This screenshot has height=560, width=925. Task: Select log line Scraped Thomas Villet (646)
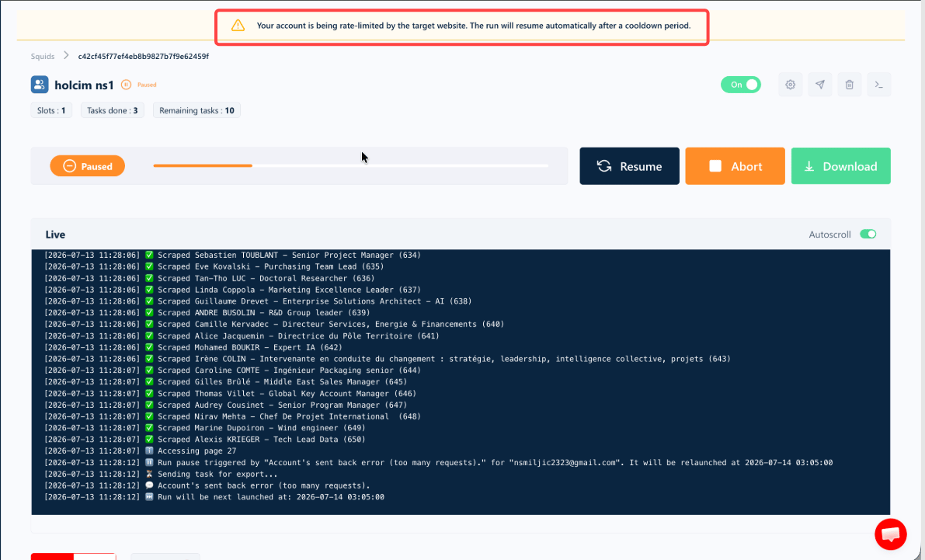[x=230, y=394]
